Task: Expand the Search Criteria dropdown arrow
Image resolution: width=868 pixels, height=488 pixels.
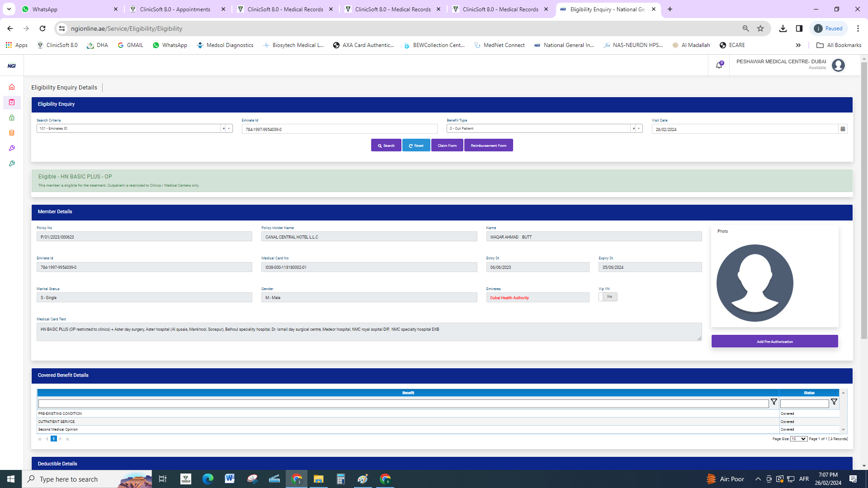Action: coord(229,129)
